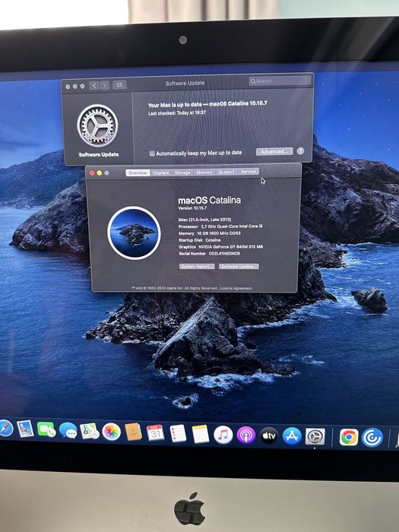399x532 pixels.
Task: Open the blue swirl app beside Chrome
Action: tap(372, 438)
